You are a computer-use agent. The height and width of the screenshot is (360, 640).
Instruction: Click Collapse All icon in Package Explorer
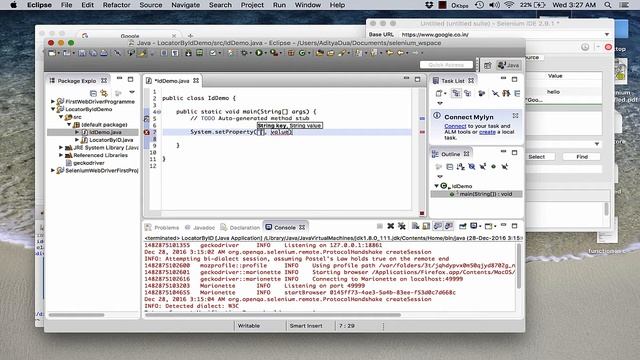point(93,93)
